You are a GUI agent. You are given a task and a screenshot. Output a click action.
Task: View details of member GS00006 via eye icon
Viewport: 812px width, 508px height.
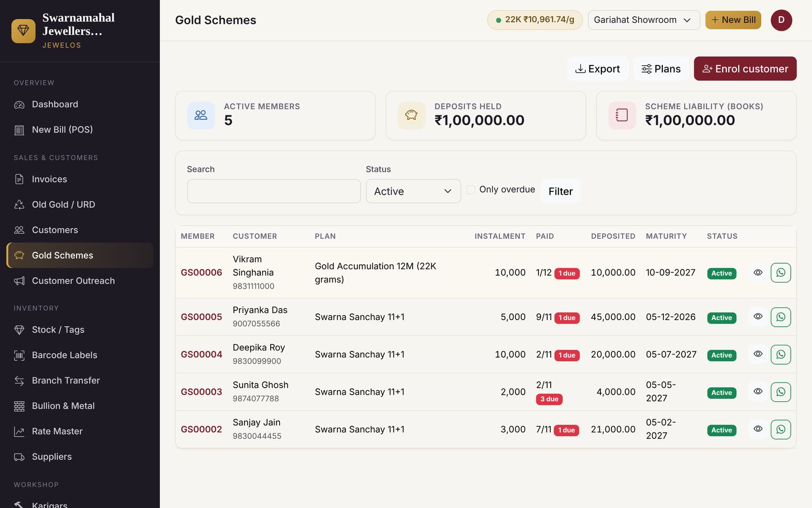point(758,273)
